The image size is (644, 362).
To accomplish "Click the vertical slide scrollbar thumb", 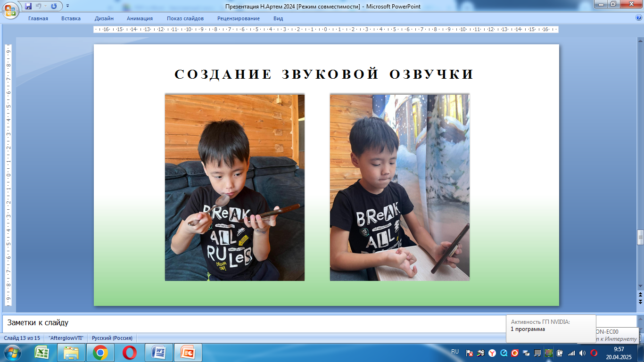I will point(640,237).
